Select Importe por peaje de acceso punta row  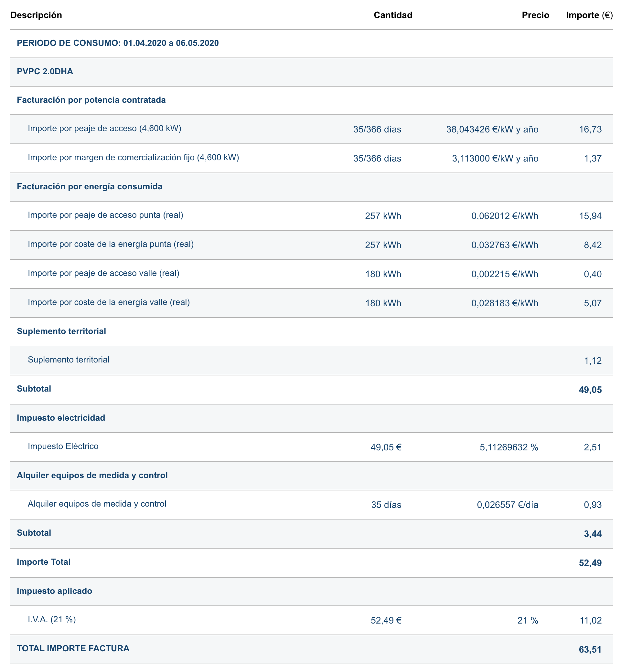point(311,215)
